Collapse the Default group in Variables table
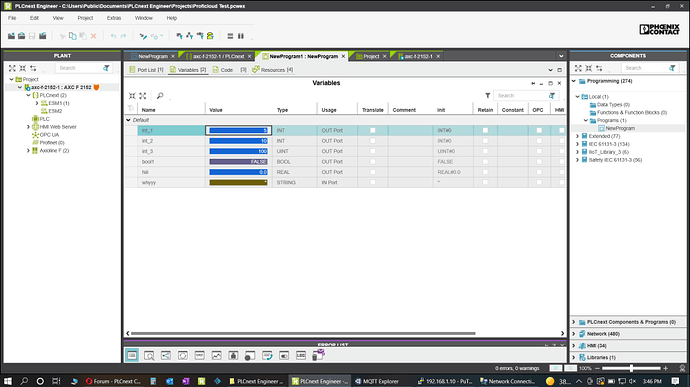 [128, 120]
